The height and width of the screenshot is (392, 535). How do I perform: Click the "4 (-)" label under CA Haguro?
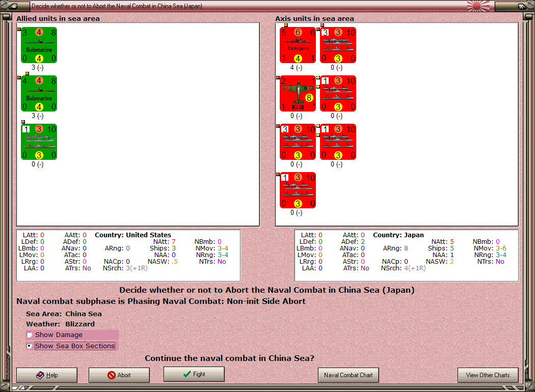pos(296,68)
